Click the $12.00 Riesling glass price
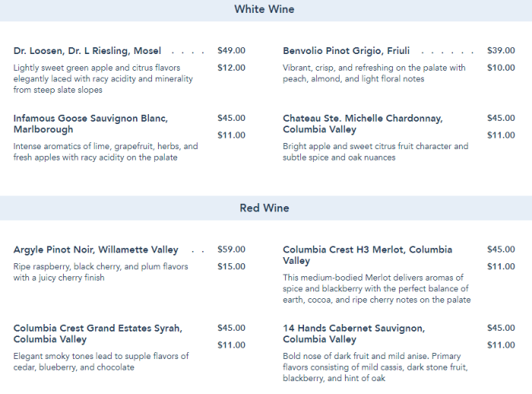This screenshot has width=532, height=394. tap(231, 68)
